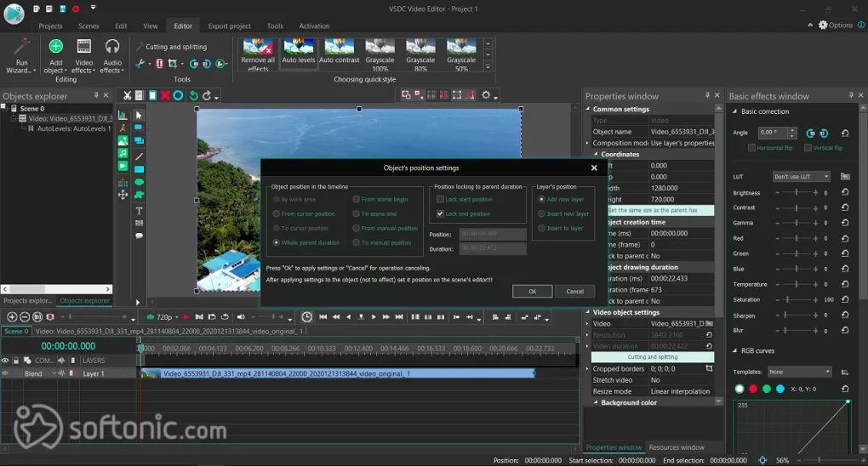Select the Line drawing tool
This screenshot has width=868, height=466.
pos(139,156)
